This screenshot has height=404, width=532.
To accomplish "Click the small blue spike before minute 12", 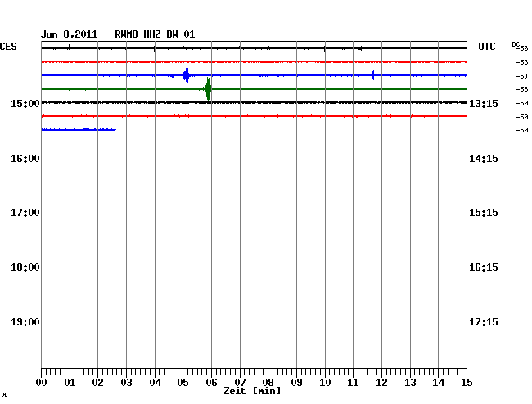I will (373, 75).
